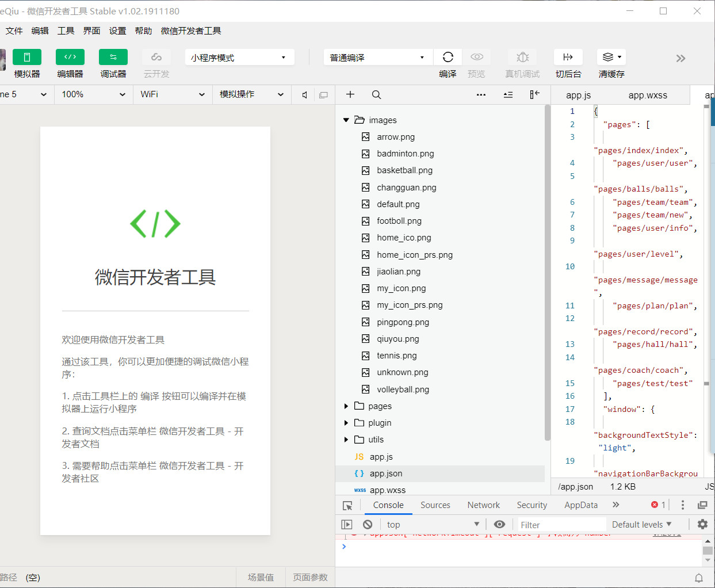Switch to the app.wxss editor tab

(x=648, y=96)
